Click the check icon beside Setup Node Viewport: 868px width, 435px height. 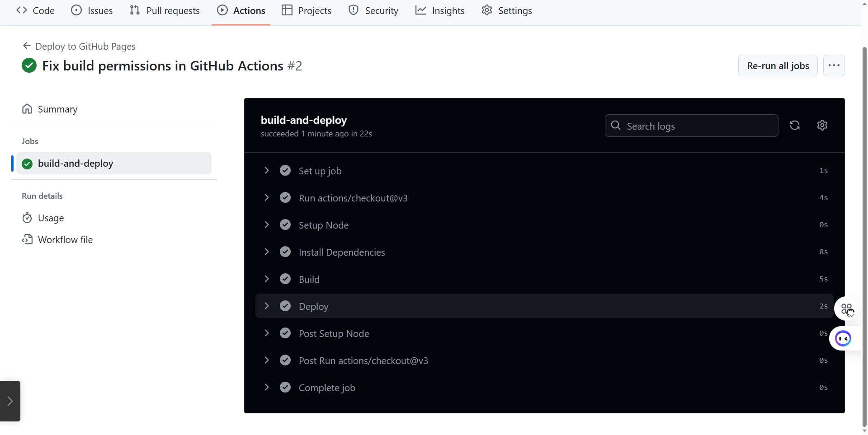tap(285, 225)
